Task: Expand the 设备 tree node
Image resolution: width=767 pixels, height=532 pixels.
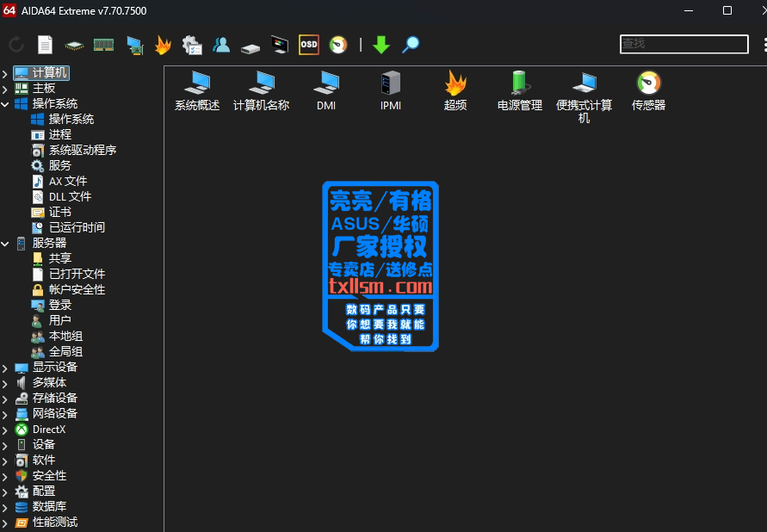Action: [5, 445]
